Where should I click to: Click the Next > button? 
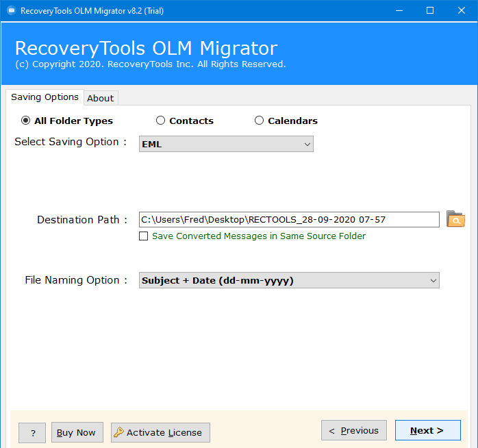point(428,430)
